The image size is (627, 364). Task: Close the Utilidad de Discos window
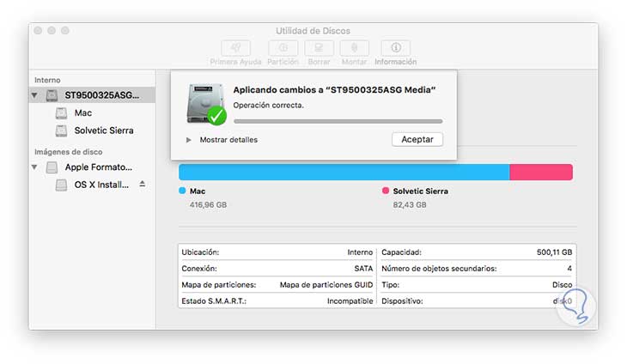click(x=38, y=30)
